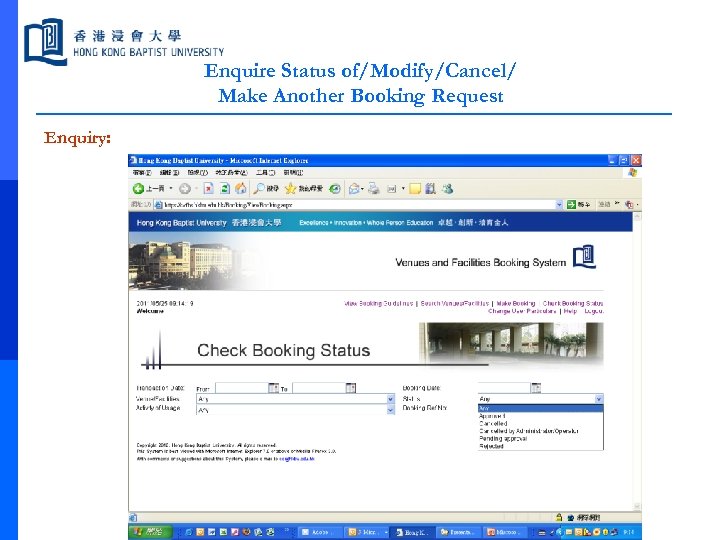Viewport: 720px width, 540px height.
Task: Click the yellow Discuss note icon
Action: 415,189
